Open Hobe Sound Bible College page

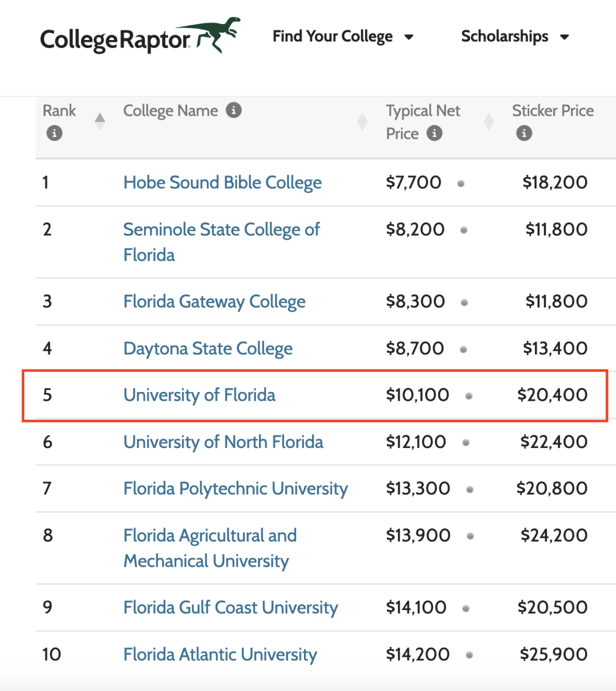click(x=222, y=183)
